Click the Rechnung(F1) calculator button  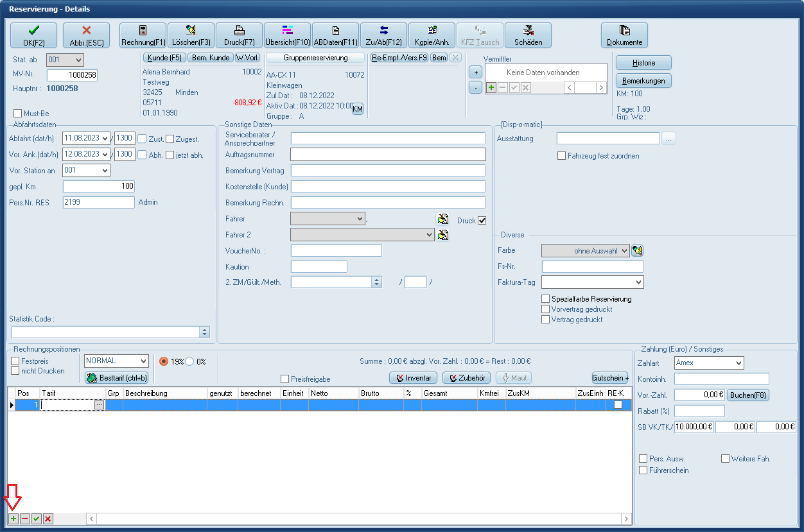tap(143, 35)
